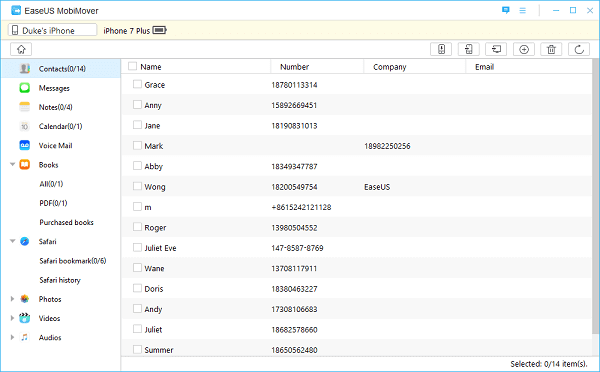Click the yellow Notes icon
Viewport: 600px width, 372px height.
(x=24, y=107)
